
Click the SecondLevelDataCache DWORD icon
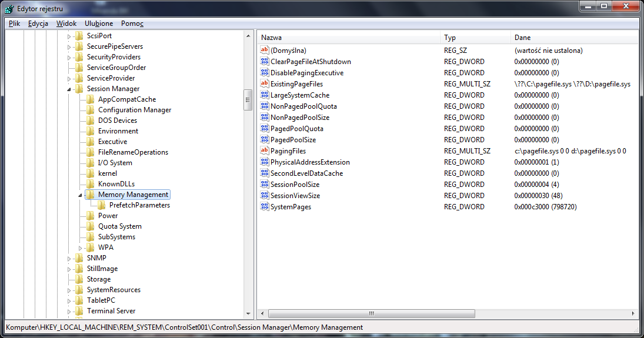tap(265, 173)
